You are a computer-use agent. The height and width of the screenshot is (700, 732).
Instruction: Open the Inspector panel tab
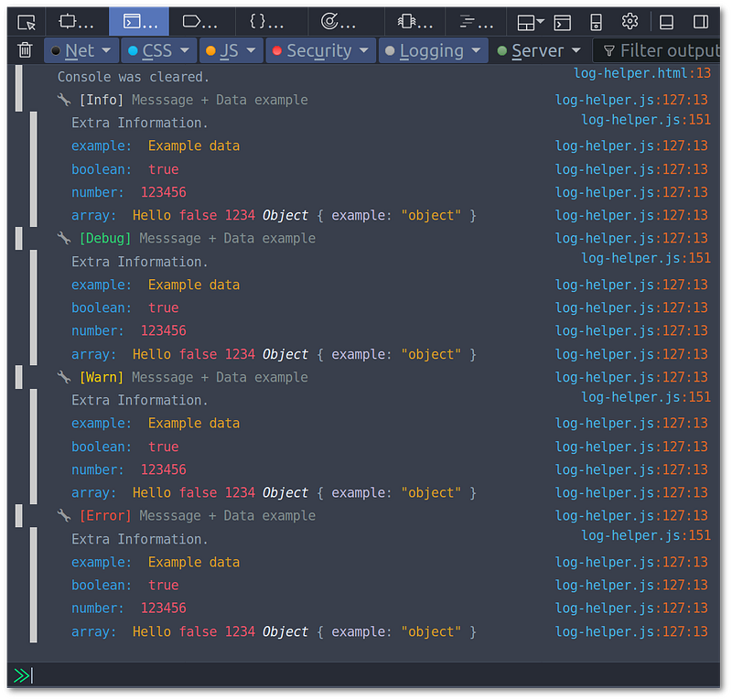[x=76, y=21]
